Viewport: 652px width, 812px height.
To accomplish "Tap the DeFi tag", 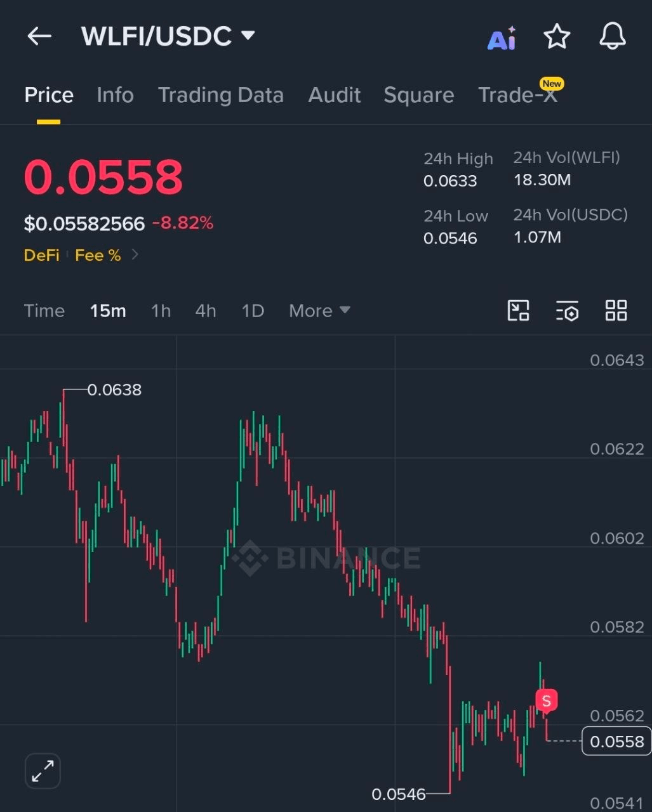I will tap(41, 255).
